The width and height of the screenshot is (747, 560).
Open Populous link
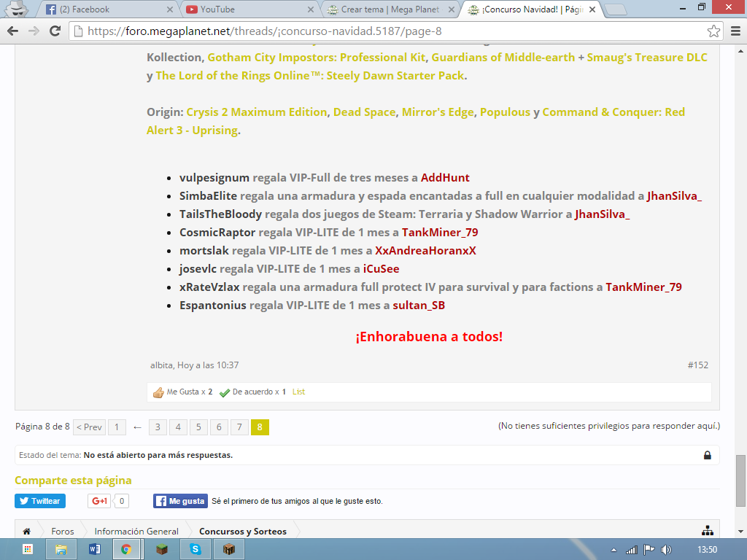pos(505,112)
